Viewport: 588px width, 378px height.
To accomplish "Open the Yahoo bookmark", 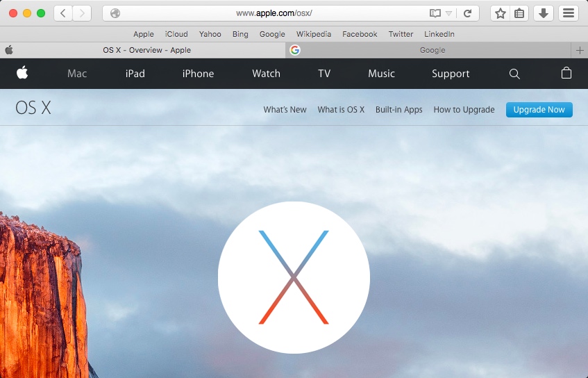I will pyautogui.click(x=210, y=34).
